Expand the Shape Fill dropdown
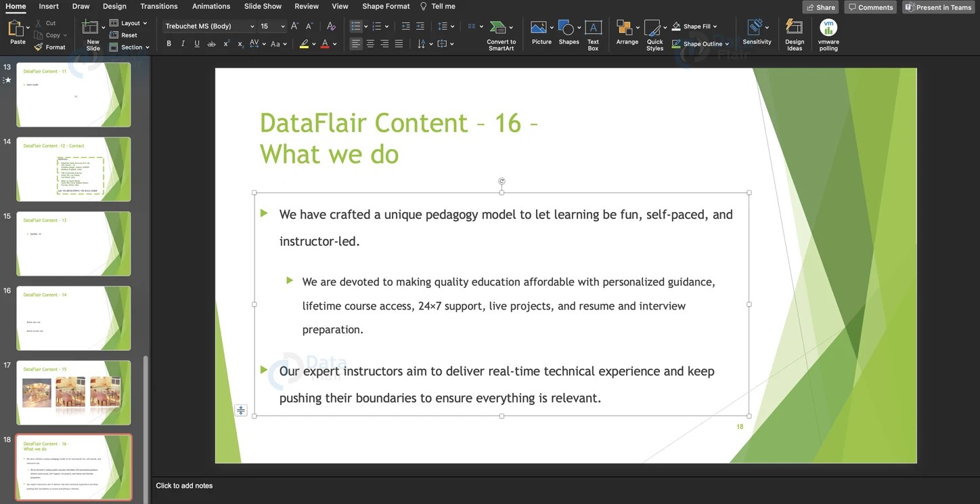The image size is (980, 504). click(714, 26)
